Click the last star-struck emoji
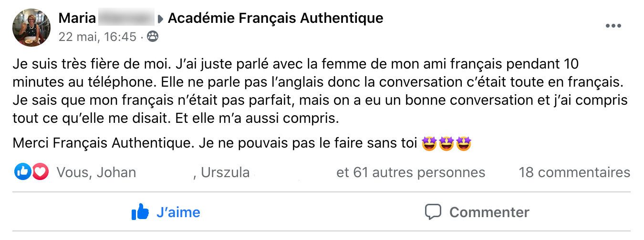 coord(464,143)
